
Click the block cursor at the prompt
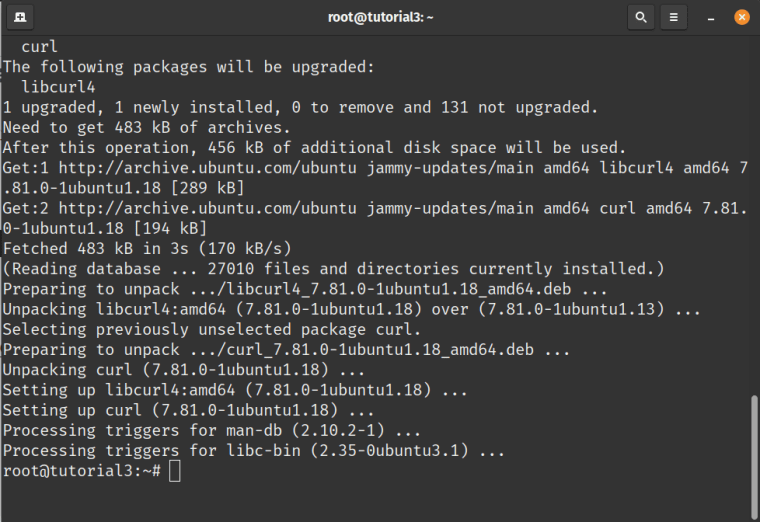click(x=174, y=471)
